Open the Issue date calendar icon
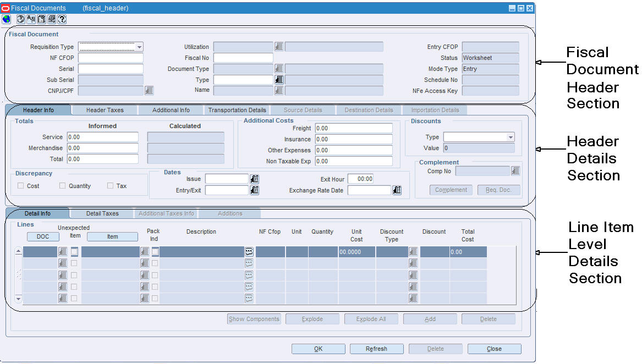Viewport: 642px width, 364px height. coord(254,179)
